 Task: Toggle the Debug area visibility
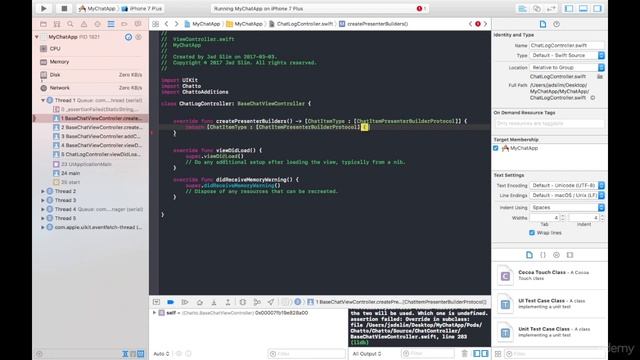[583, 9]
